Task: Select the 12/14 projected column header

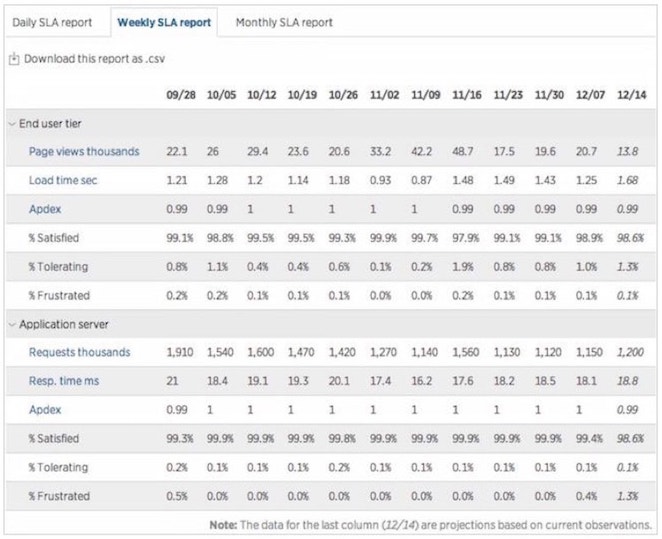Action: (x=632, y=95)
